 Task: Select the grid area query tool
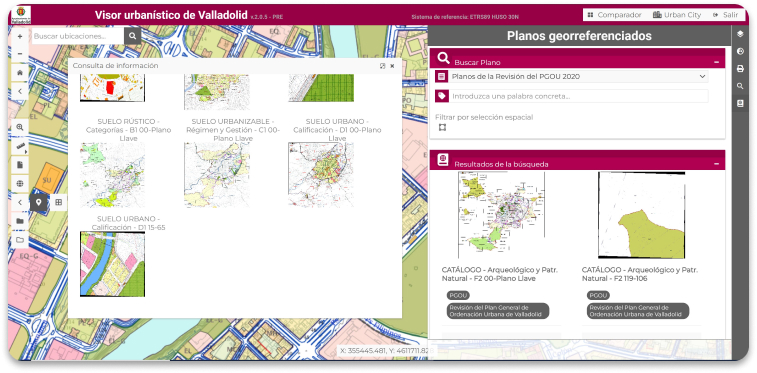[x=58, y=202]
